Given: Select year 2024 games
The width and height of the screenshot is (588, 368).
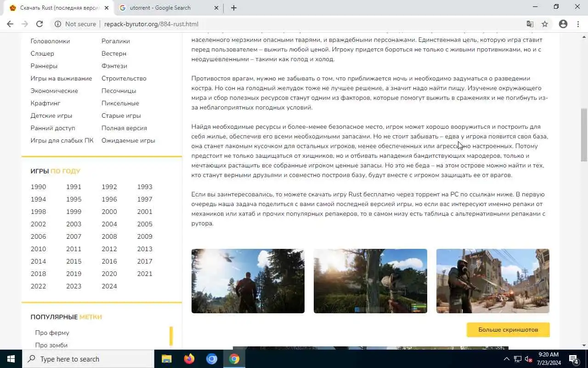Looking at the screenshot, I should pyautogui.click(x=109, y=286).
